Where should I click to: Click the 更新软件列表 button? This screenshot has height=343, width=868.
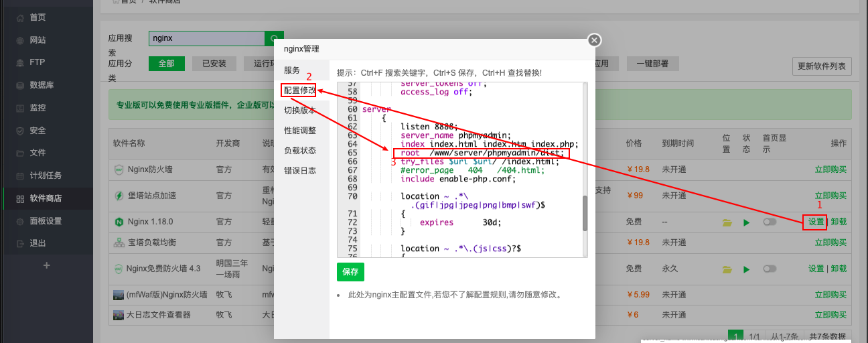(x=822, y=66)
